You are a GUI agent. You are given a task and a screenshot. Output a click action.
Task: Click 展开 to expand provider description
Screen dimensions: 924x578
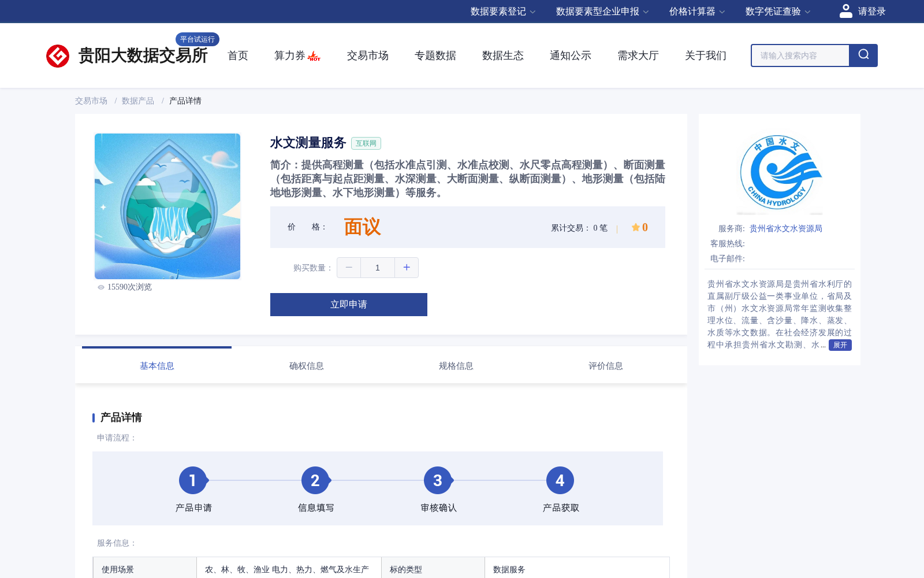coord(840,345)
